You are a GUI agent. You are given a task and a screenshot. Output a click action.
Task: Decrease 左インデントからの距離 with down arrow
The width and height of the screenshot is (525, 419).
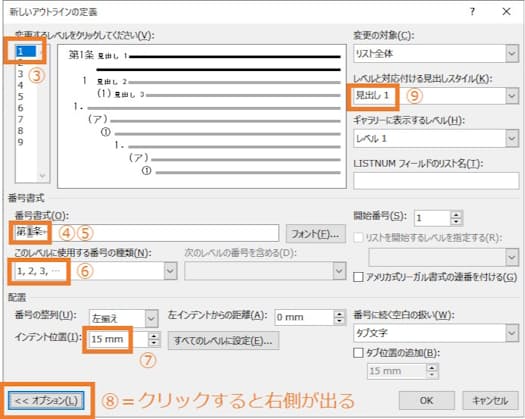(x=340, y=321)
